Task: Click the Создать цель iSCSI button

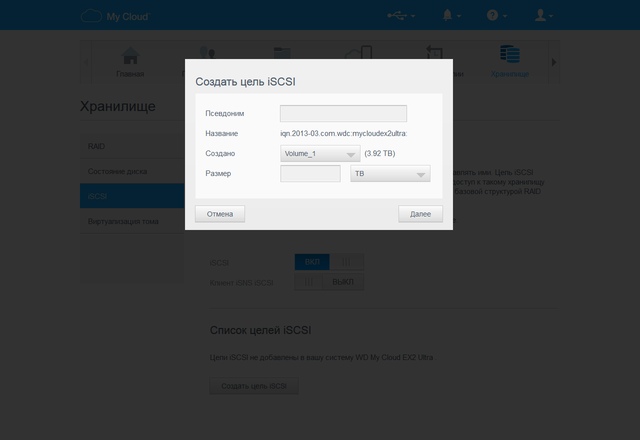Action: click(254, 386)
